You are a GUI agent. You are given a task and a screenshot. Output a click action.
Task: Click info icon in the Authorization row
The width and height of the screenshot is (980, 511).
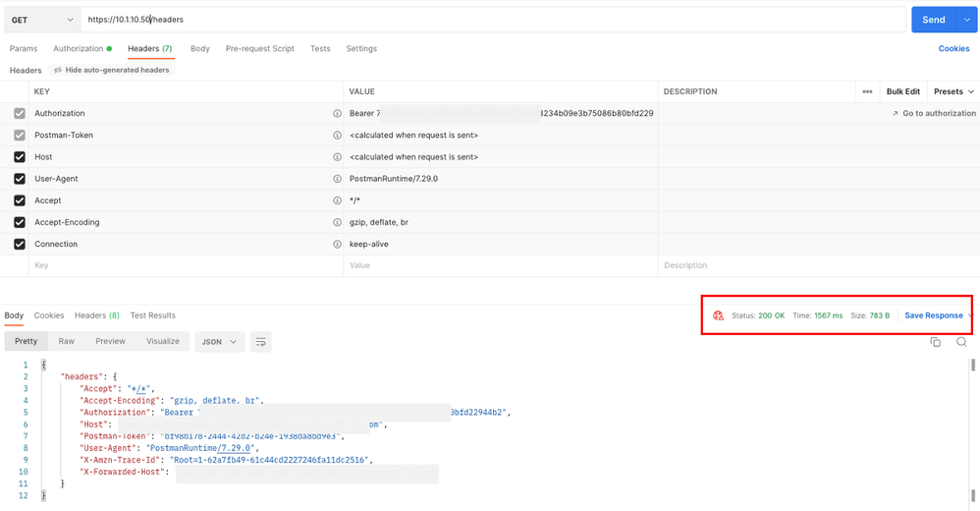(x=338, y=114)
